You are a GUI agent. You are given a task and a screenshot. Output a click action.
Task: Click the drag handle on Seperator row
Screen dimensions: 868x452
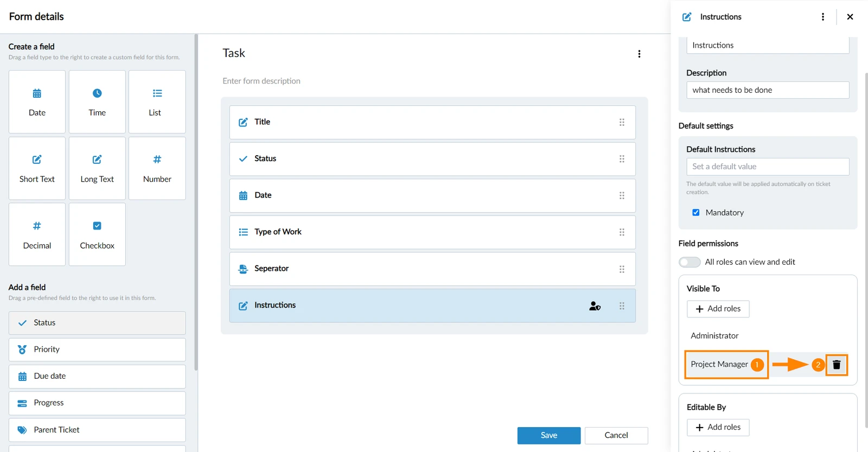tap(622, 269)
